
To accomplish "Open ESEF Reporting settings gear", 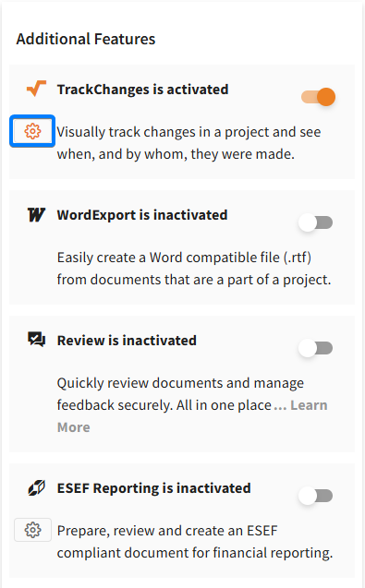I will pyautogui.click(x=32, y=530).
